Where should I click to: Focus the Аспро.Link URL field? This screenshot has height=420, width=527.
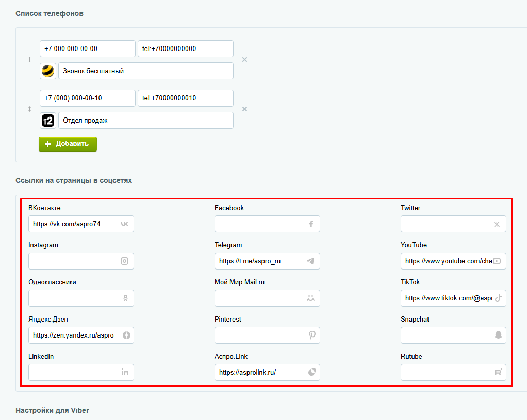[267, 372]
